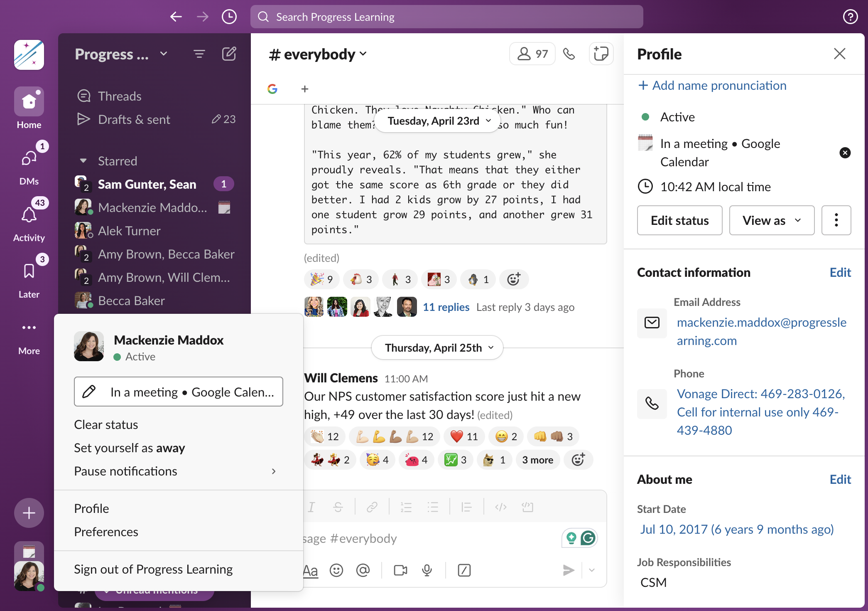Compose a new message with pencil icon
868x611 pixels.
pos(229,54)
